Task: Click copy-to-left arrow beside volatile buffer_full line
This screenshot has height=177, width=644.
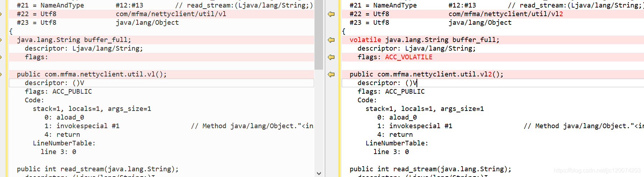Action: pos(331,40)
